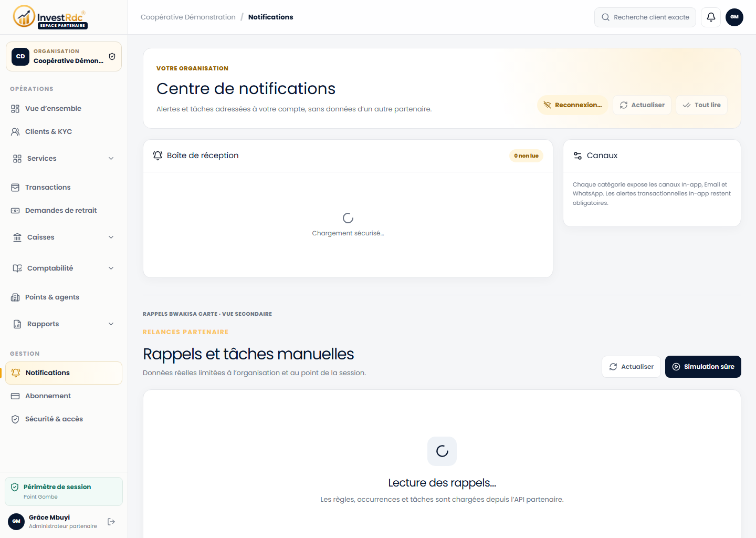Image resolution: width=756 pixels, height=538 pixels.
Task: Click the Sécurité & accès shield icon
Action: pos(15,419)
